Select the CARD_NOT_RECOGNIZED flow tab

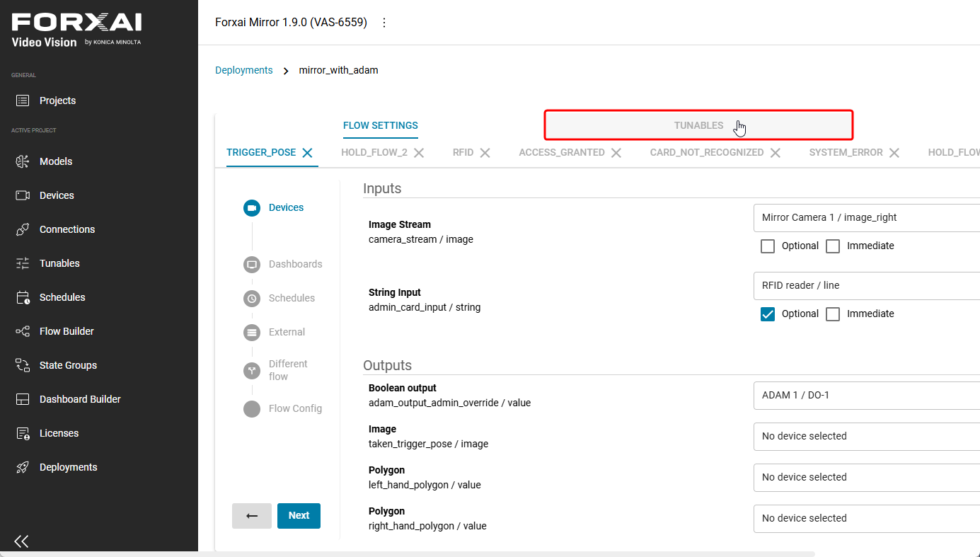coord(707,152)
